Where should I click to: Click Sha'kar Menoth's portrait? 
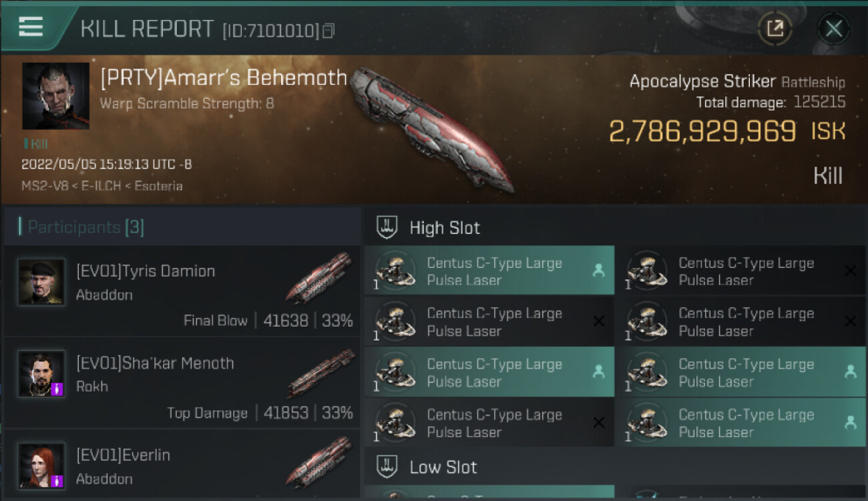(x=41, y=373)
